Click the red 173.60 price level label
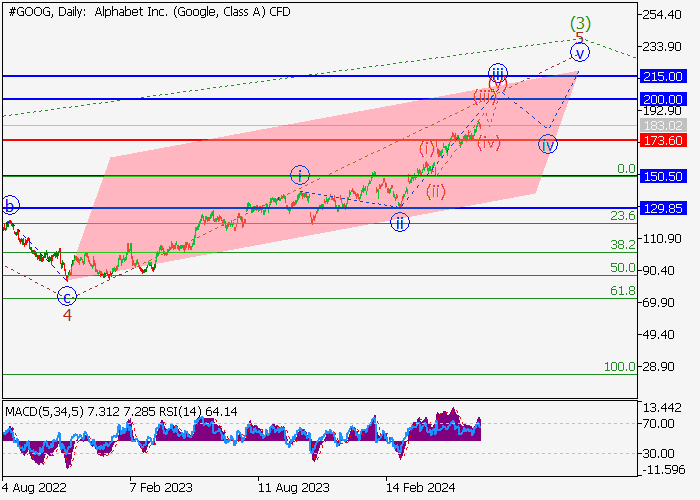This screenshot has width=700, height=500. [662, 141]
